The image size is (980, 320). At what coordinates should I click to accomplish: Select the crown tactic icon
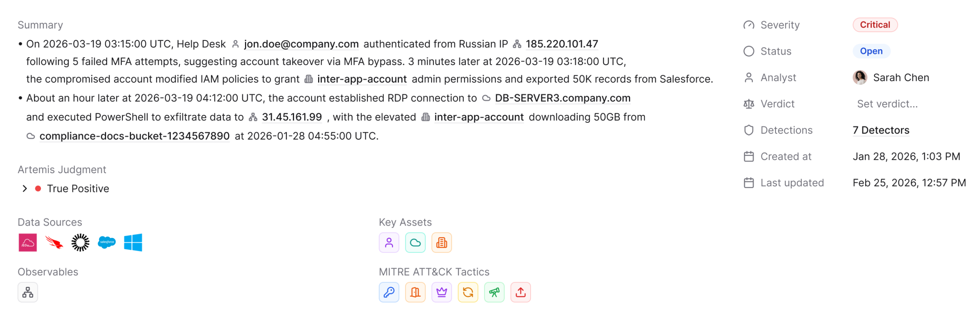[x=441, y=292]
